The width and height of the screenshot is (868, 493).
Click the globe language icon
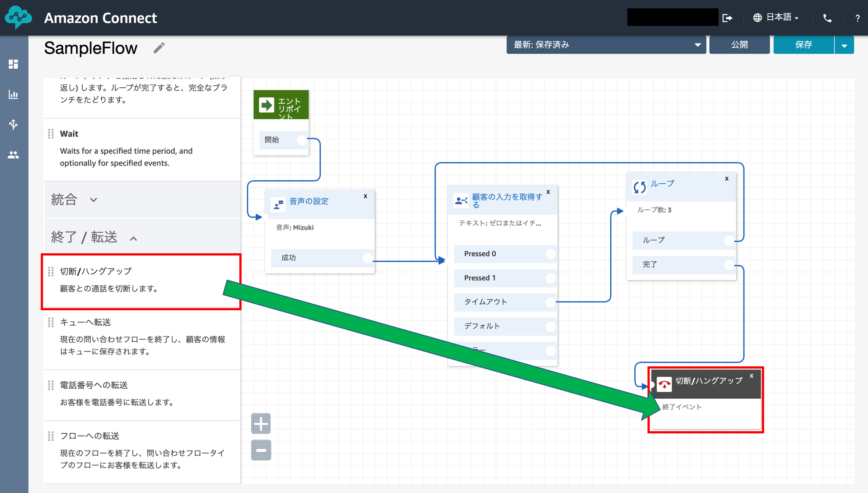tap(758, 18)
